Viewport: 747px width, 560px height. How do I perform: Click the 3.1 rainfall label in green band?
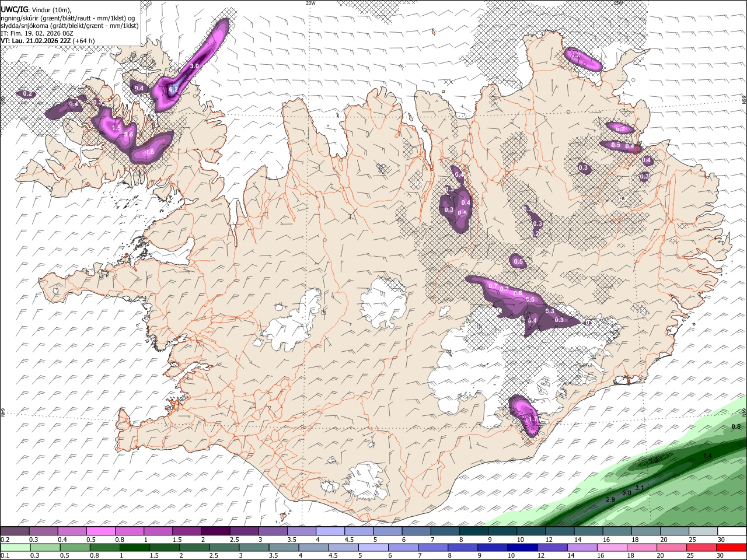[639, 488]
